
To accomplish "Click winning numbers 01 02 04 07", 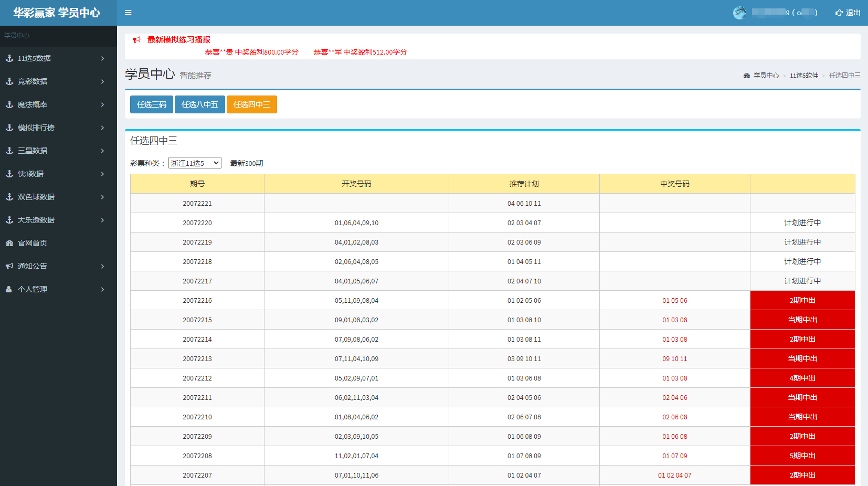I will (x=675, y=476).
